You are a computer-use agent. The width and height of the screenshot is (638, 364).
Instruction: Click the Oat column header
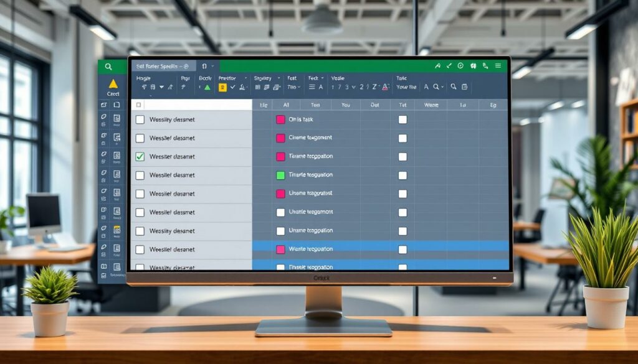[x=374, y=105]
